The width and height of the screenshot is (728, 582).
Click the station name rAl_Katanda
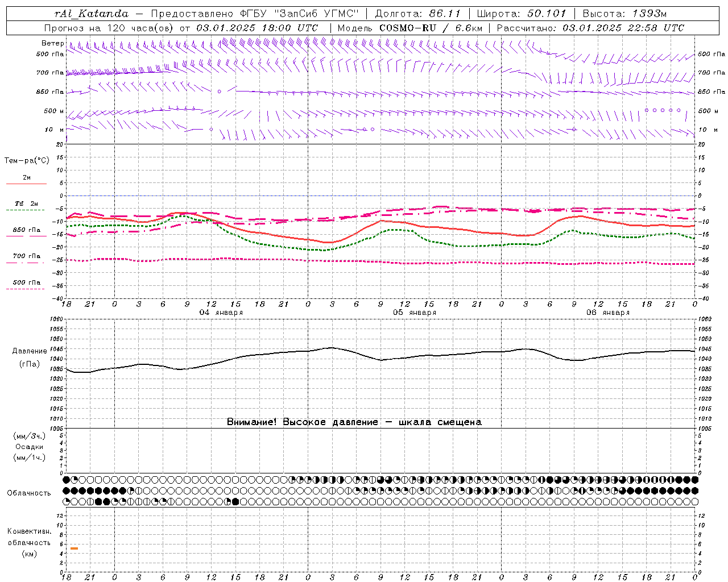click(92, 14)
